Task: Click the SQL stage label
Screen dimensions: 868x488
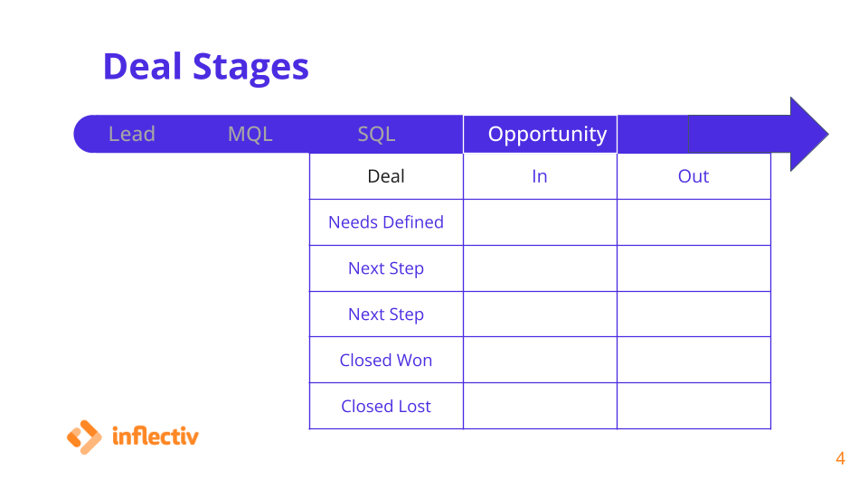Action: point(376,134)
